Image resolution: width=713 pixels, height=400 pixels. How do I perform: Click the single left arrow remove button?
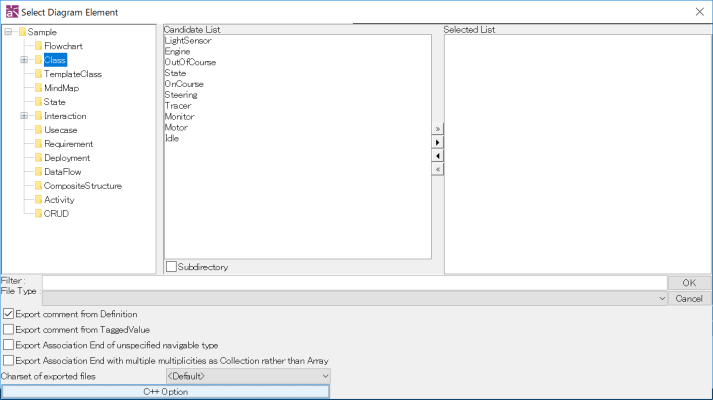pyautogui.click(x=438, y=156)
